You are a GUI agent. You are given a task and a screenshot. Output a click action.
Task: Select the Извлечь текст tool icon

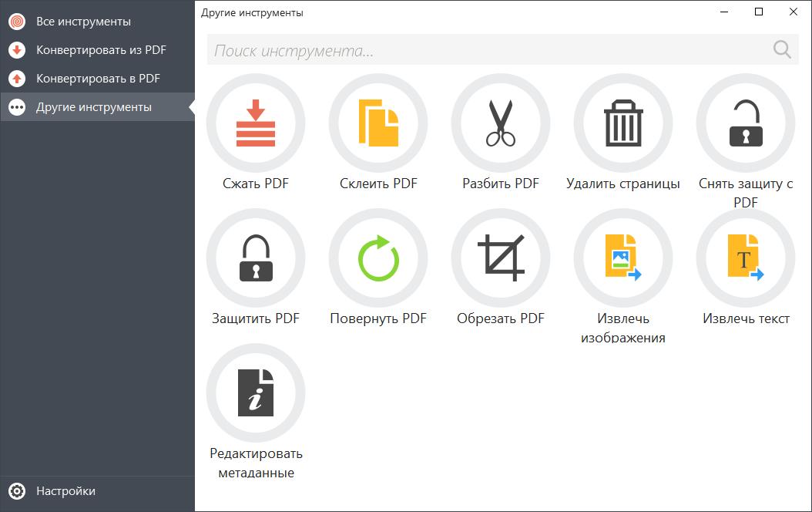click(745, 258)
